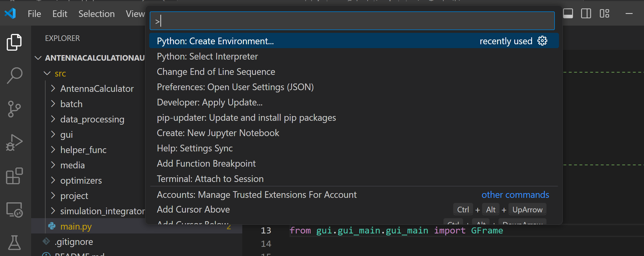This screenshot has width=644, height=256.
Task: Open the Extensions view
Action: pyautogui.click(x=14, y=176)
